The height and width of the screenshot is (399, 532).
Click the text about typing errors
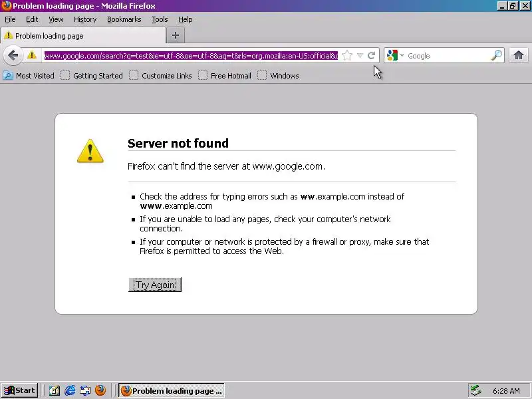(x=272, y=201)
